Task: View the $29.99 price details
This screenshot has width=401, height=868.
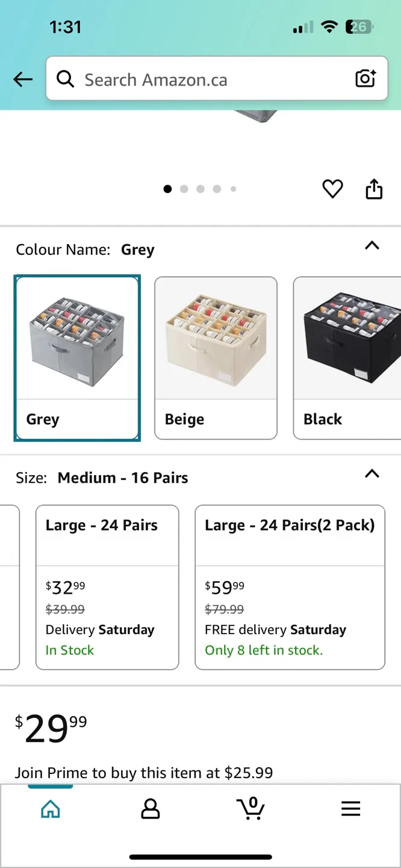Action: [50, 728]
